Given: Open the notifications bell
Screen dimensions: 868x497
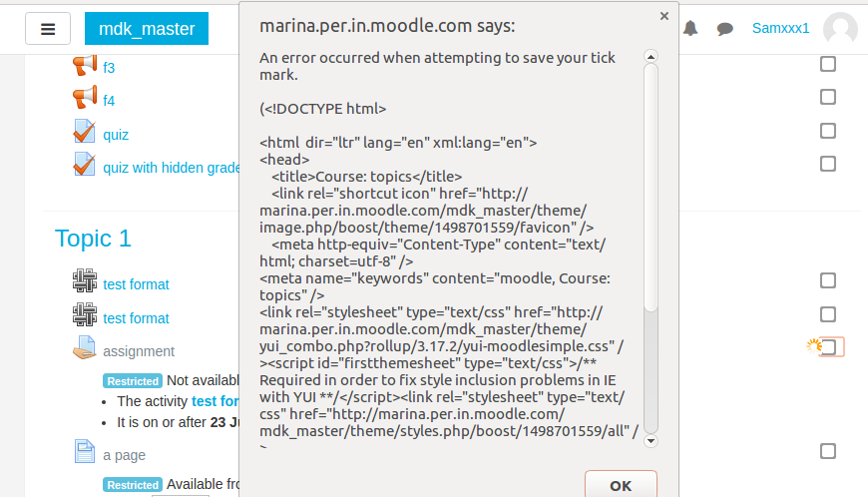Looking at the screenshot, I should (x=690, y=28).
